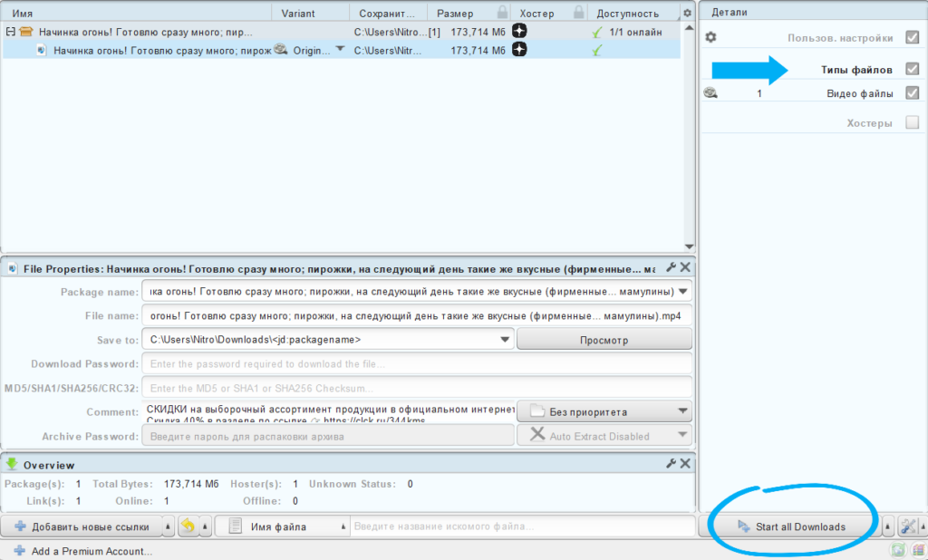Click the file search input field
This screenshot has height=560, width=928.
[x=522, y=526]
